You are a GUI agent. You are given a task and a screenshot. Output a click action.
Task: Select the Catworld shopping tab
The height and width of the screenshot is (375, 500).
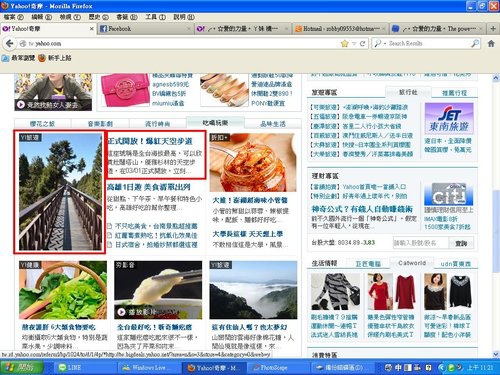[412, 263]
